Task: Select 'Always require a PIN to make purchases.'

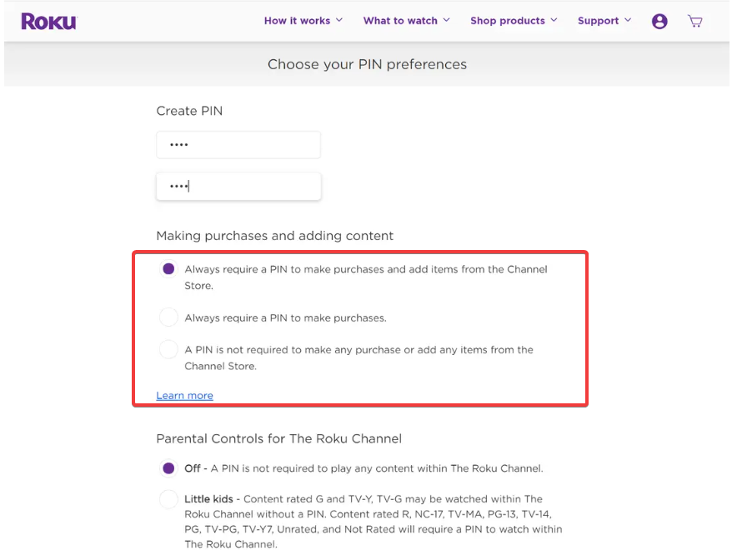Action: (168, 317)
